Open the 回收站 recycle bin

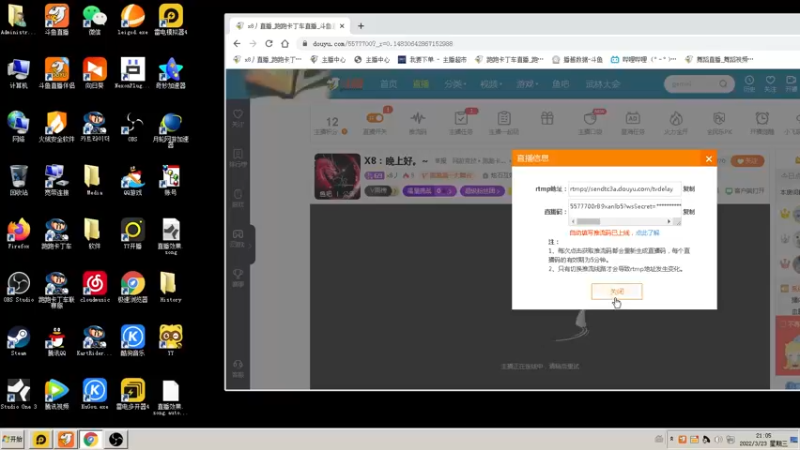tap(18, 180)
